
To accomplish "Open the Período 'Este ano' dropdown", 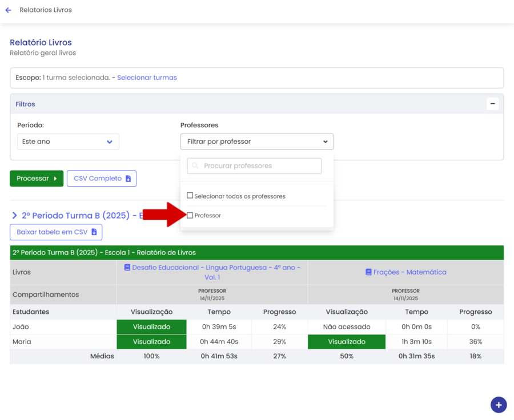I will coord(68,142).
